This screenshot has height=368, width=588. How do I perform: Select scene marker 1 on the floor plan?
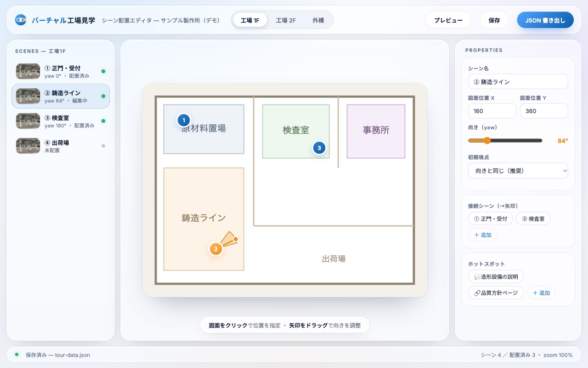coord(184,121)
